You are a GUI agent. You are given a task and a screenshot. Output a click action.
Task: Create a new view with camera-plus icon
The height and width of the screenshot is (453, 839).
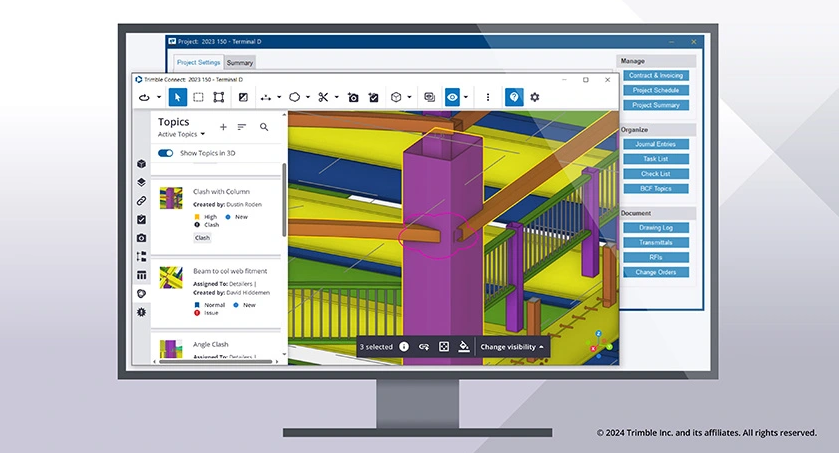(x=353, y=97)
